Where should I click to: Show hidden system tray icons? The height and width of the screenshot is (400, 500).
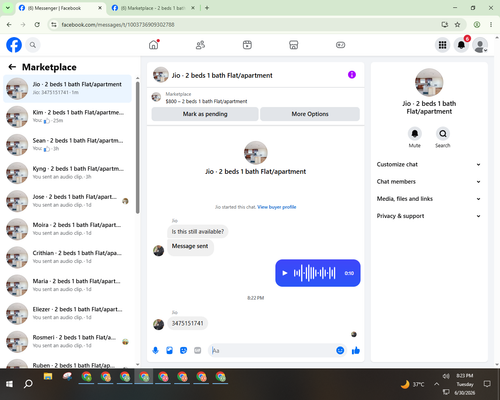pyautogui.click(x=436, y=384)
